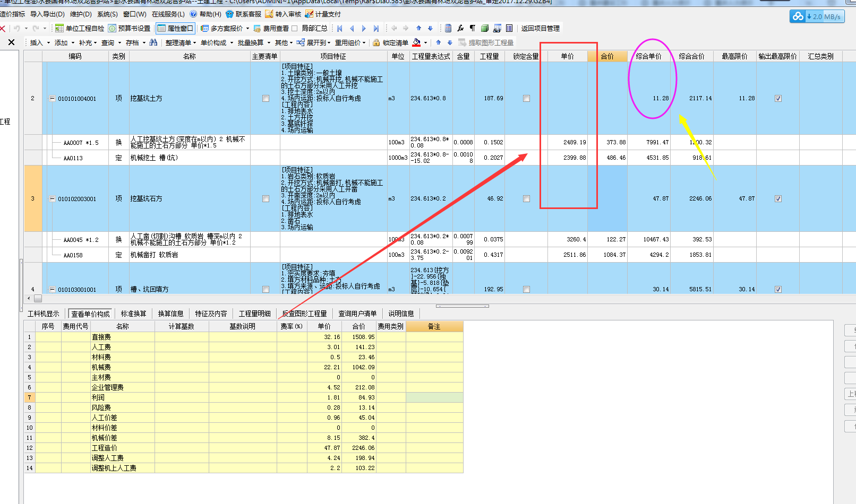This screenshot has height=504, width=856.
Task: Jump to first record arrow
Action: (340, 28)
